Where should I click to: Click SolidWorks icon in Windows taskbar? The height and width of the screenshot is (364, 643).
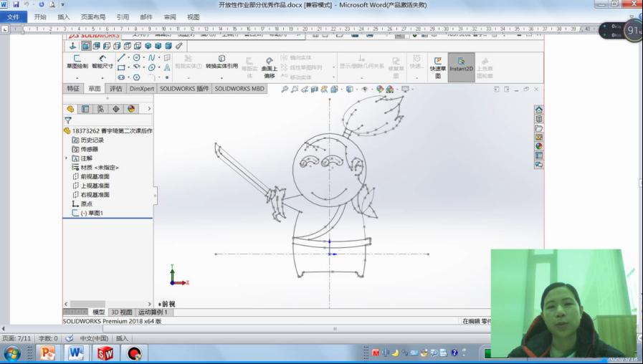coord(105,353)
